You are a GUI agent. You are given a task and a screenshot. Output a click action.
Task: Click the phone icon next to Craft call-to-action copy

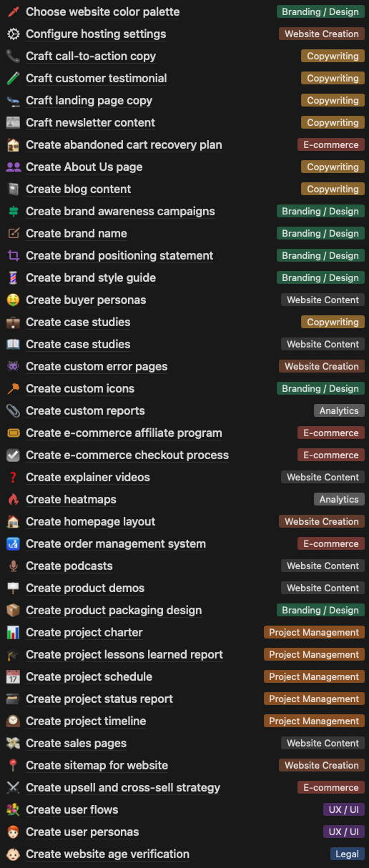pos(13,56)
